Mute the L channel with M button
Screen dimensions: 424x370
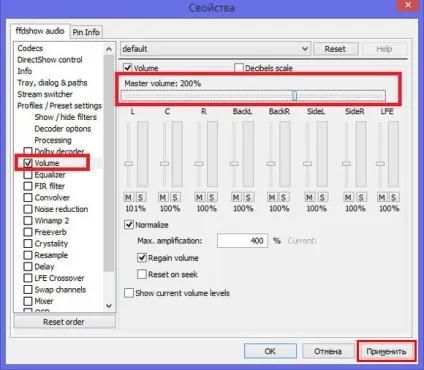(128, 197)
